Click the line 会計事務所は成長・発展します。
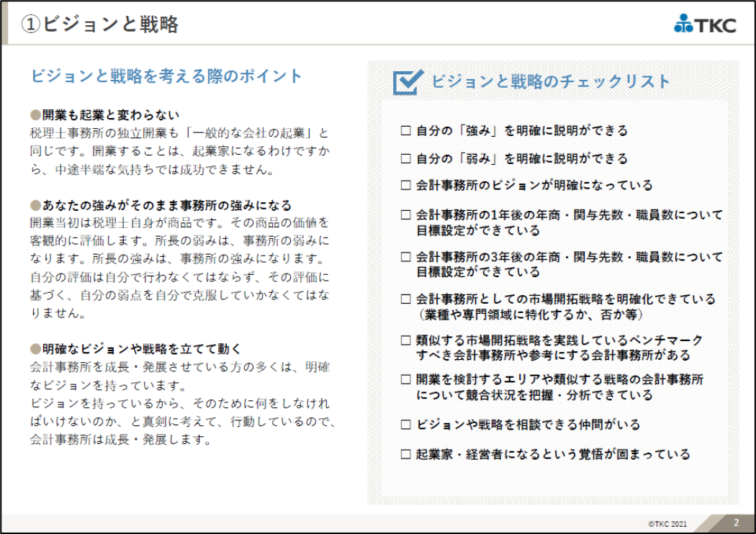The height and width of the screenshot is (534, 756). [120, 440]
